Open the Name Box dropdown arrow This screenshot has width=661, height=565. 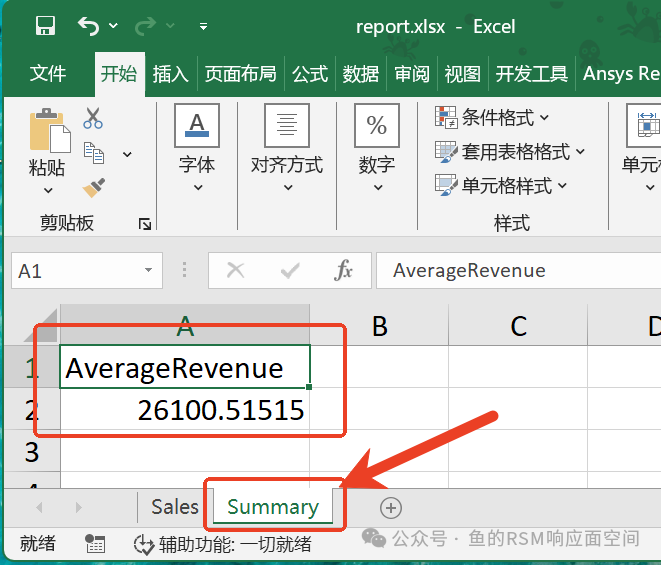(x=148, y=270)
